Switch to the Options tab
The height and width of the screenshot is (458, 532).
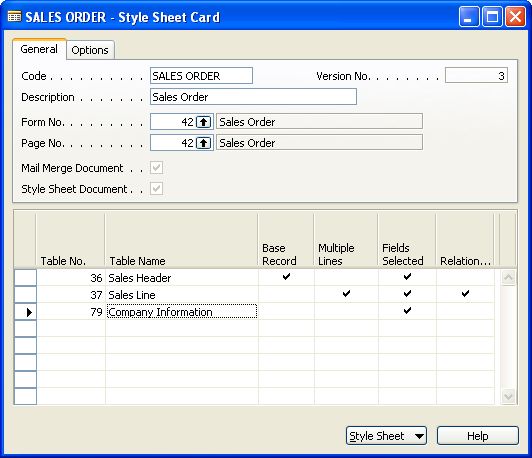90,50
